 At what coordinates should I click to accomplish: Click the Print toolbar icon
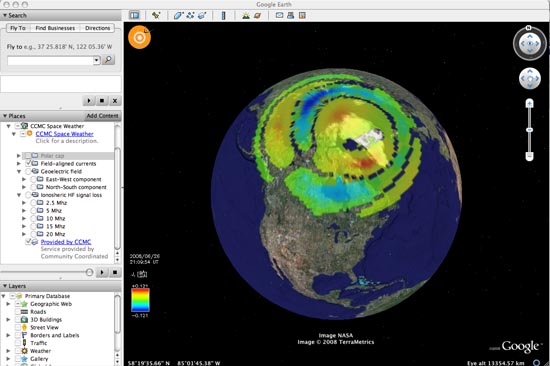click(x=290, y=15)
